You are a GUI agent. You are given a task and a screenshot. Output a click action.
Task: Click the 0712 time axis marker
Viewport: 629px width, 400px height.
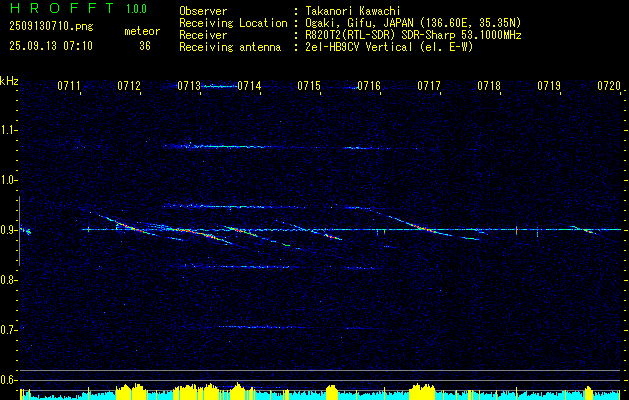(x=129, y=86)
